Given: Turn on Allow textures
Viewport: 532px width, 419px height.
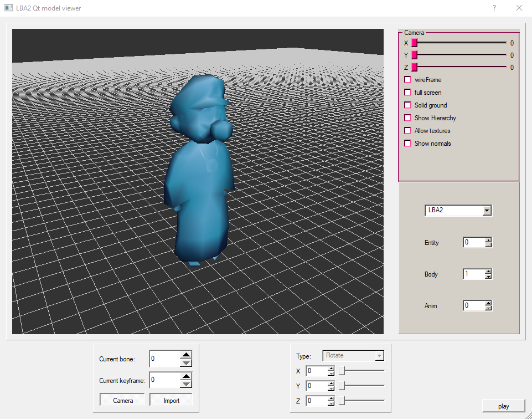Looking at the screenshot, I should tap(408, 131).
